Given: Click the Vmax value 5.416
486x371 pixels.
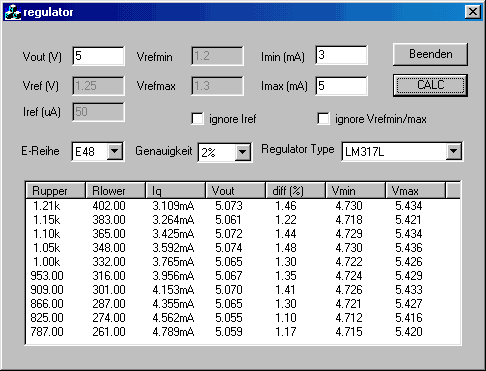Looking at the screenshot, I should (409, 318).
